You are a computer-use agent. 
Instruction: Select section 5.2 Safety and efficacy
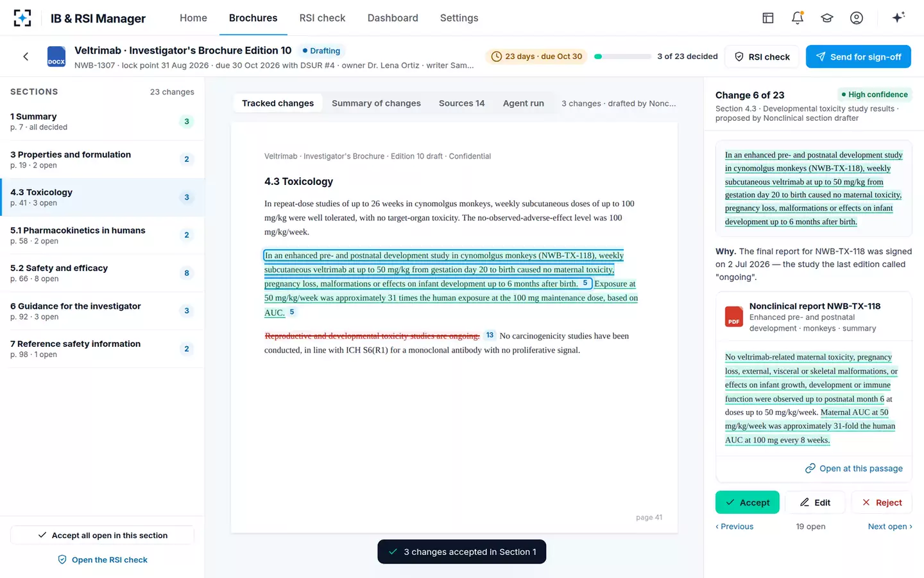[x=102, y=273]
